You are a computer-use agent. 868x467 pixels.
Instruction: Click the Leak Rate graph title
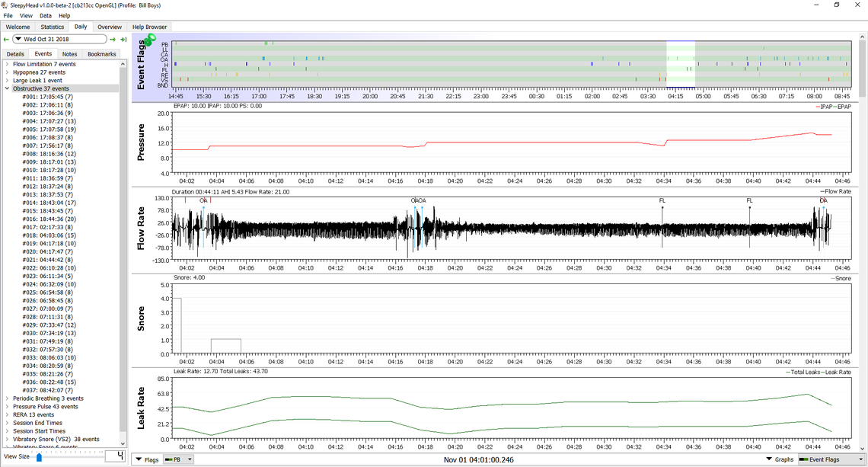point(141,408)
